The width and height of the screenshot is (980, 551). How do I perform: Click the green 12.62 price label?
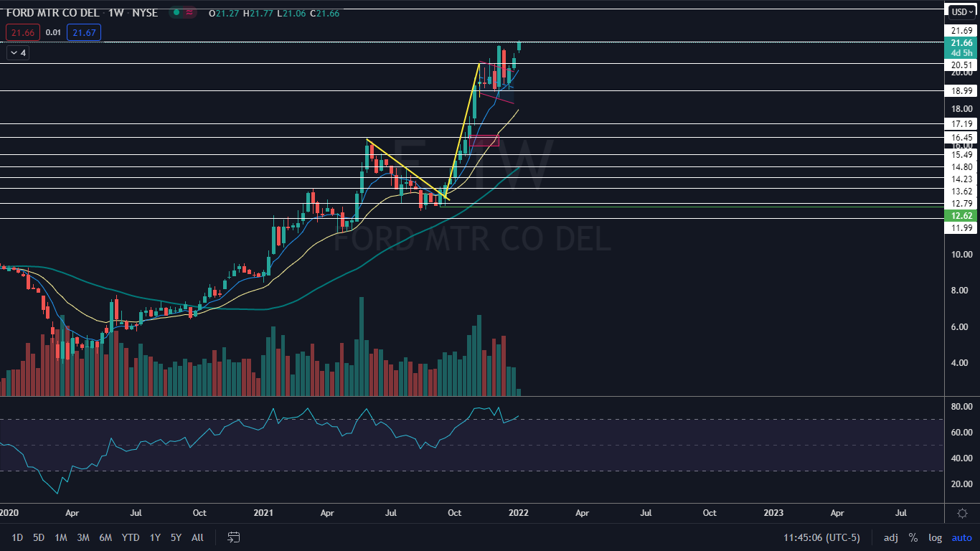tap(961, 215)
